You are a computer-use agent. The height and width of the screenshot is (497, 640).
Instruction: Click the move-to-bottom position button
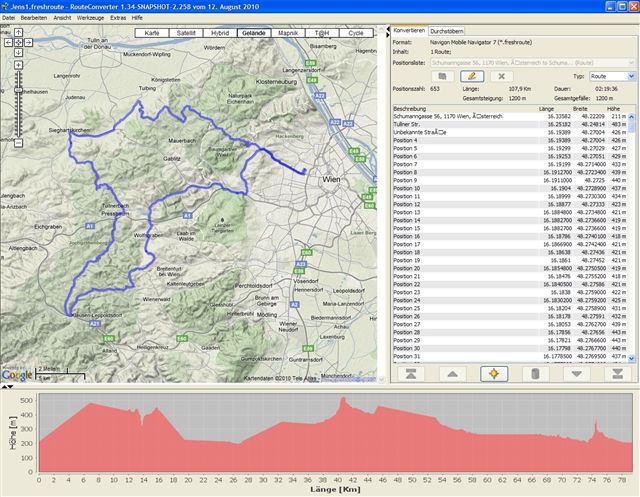[616, 373]
